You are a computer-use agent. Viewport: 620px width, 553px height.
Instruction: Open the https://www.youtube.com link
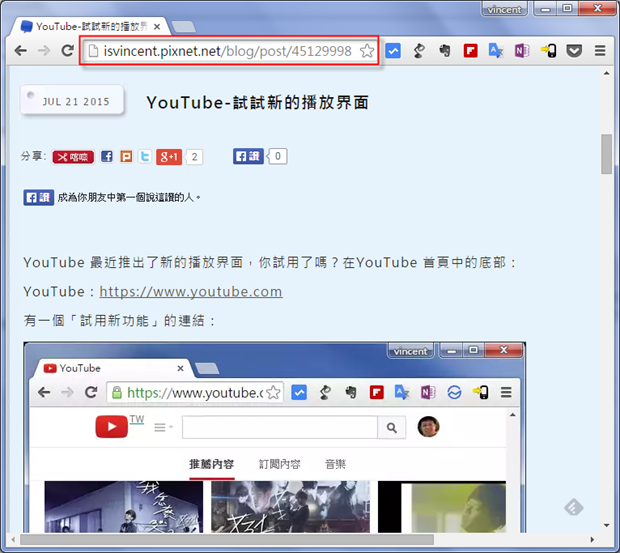(x=191, y=292)
